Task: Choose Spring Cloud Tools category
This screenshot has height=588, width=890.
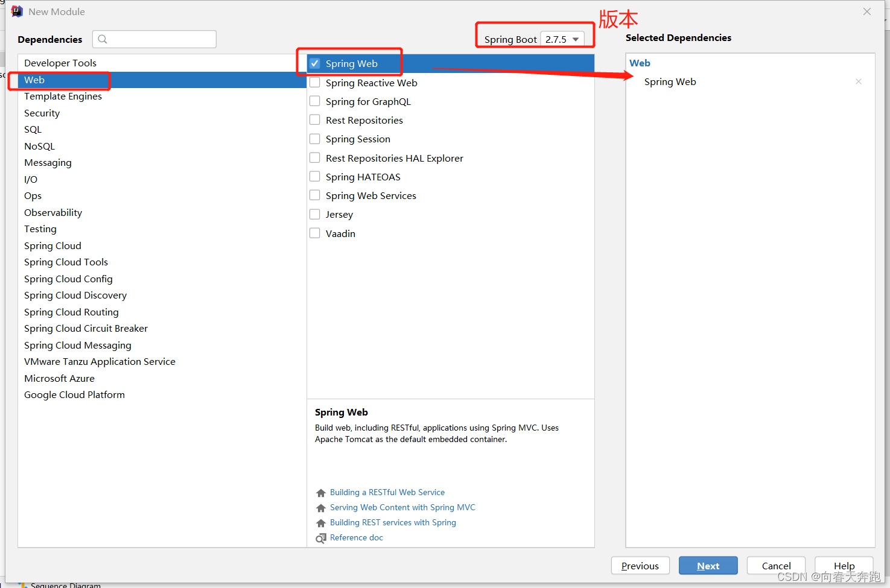Action: pos(162,262)
